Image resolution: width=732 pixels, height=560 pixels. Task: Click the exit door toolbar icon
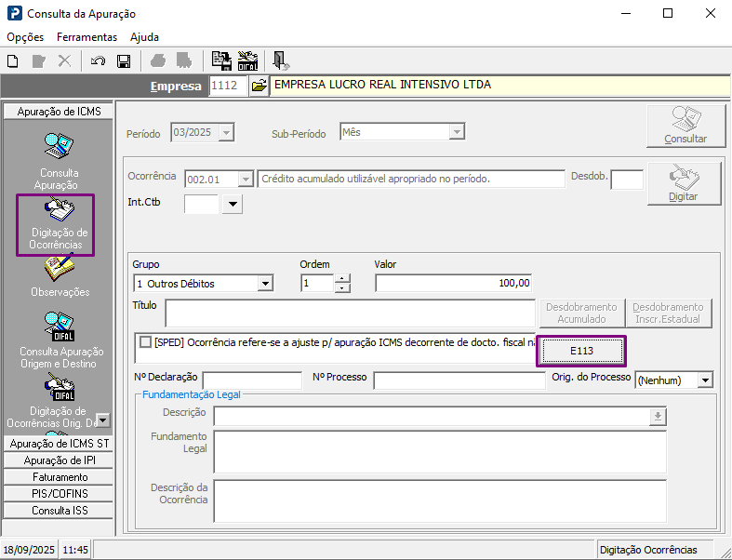pyautogui.click(x=281, y=60)
